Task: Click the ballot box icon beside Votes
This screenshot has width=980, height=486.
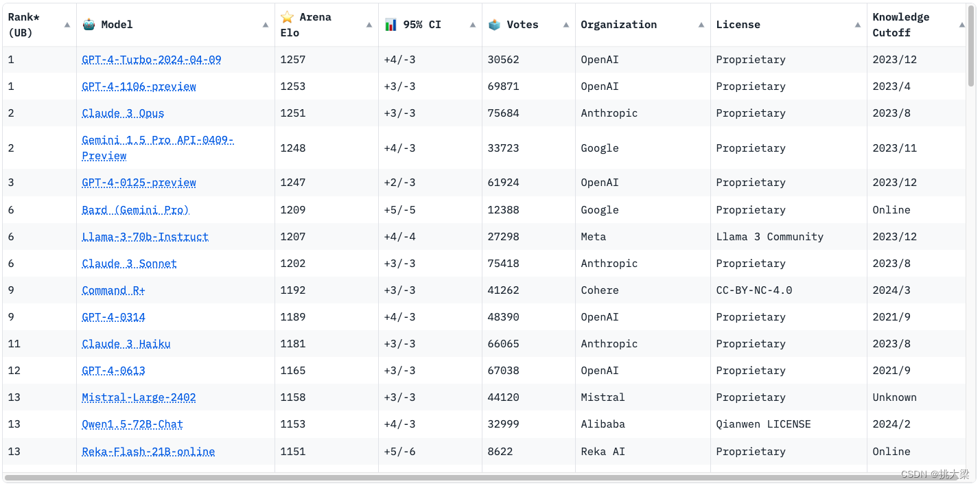Action: 494,24
